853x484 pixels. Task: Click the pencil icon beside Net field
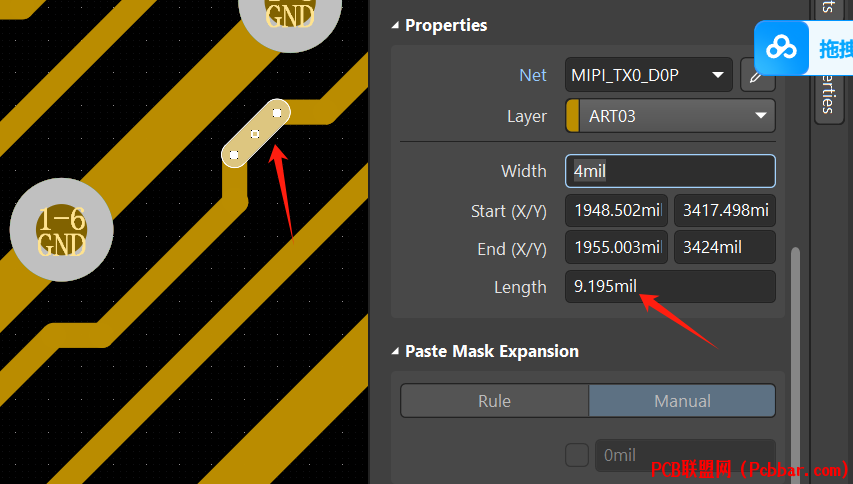click(x=757, y=75)
